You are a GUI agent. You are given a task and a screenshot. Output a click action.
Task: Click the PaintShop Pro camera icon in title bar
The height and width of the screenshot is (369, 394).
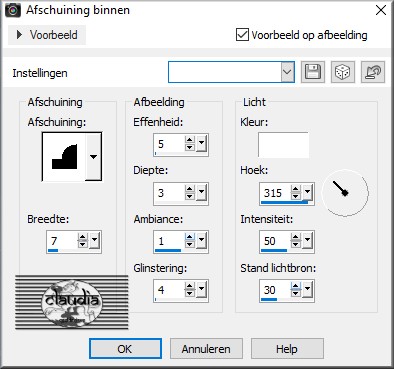click(13, 10)
